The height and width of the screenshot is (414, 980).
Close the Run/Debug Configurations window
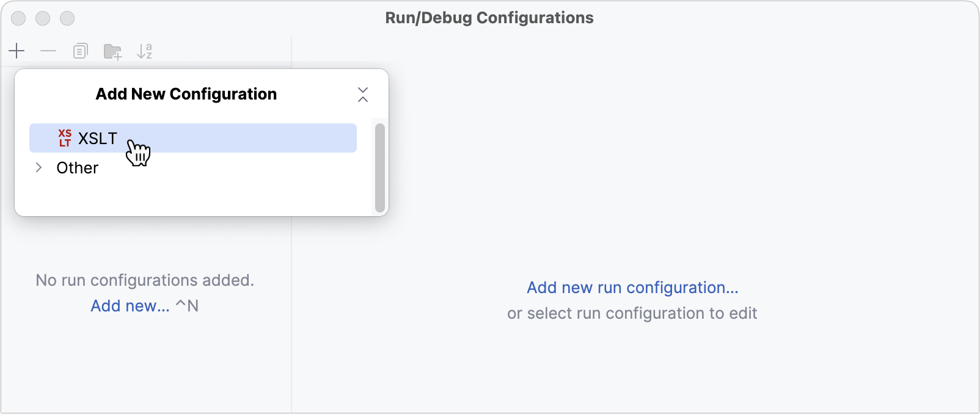point(18,18)
